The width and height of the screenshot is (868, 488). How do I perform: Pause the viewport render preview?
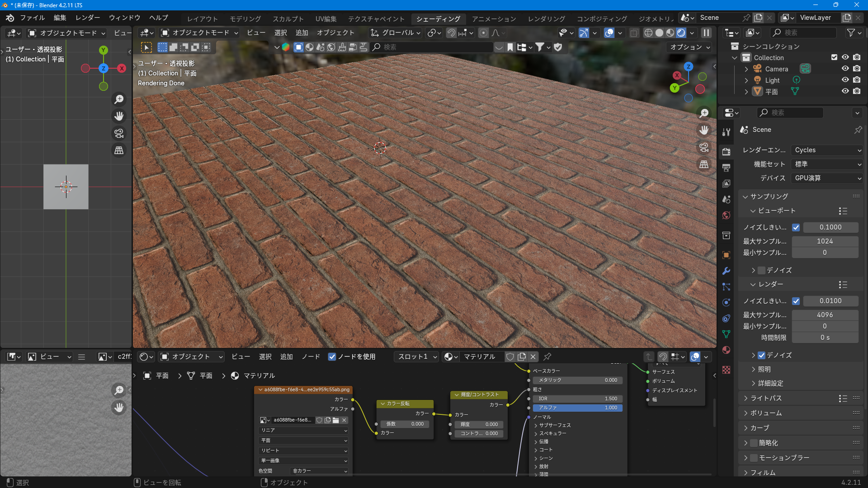(706, 33)
